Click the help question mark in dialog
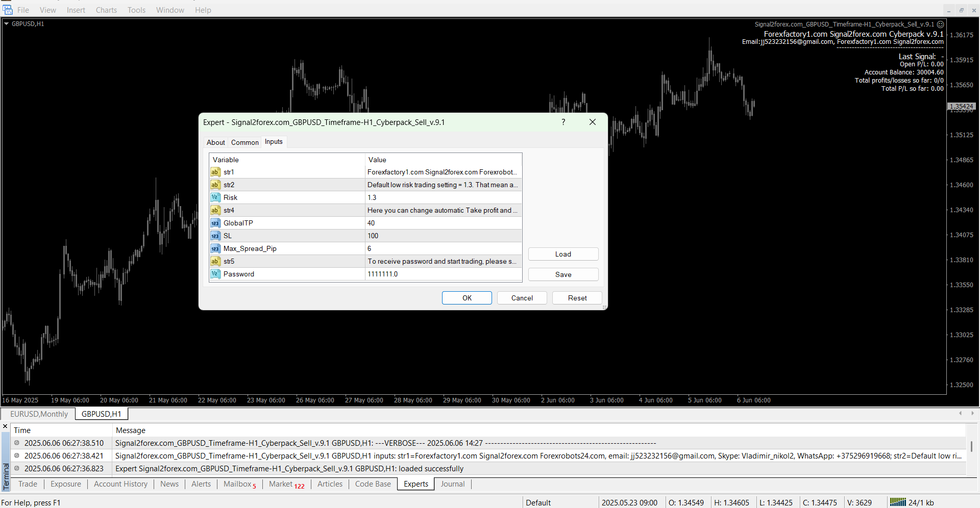The height and width of the screenshot is (508, 980). (x=563, y=122)
